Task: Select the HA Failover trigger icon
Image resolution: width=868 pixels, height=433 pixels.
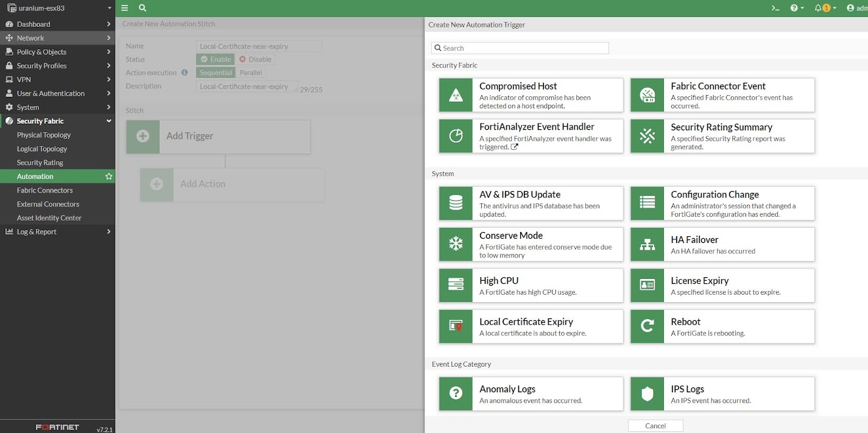Action: tap(647, 244)
